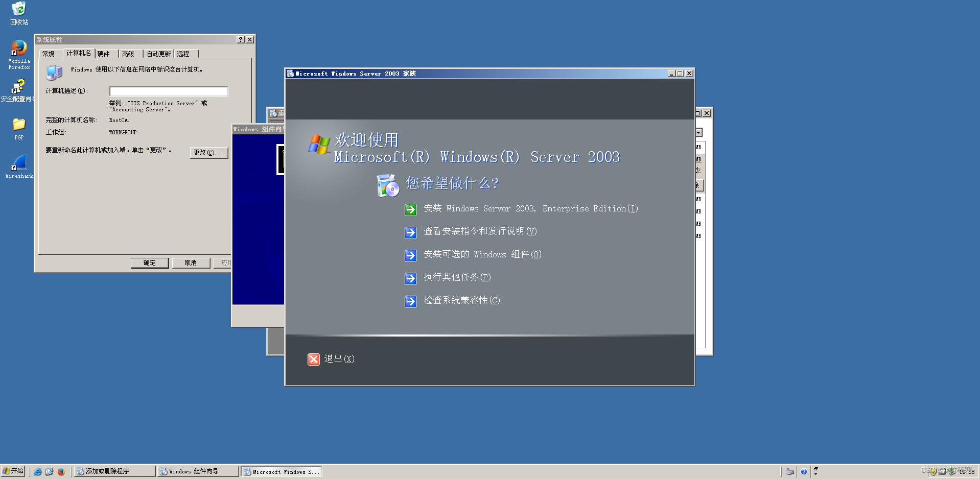The image size is (980, 479).
Task: Click the help question mark button in 系统属性 title bar
Action: [241, 40]
